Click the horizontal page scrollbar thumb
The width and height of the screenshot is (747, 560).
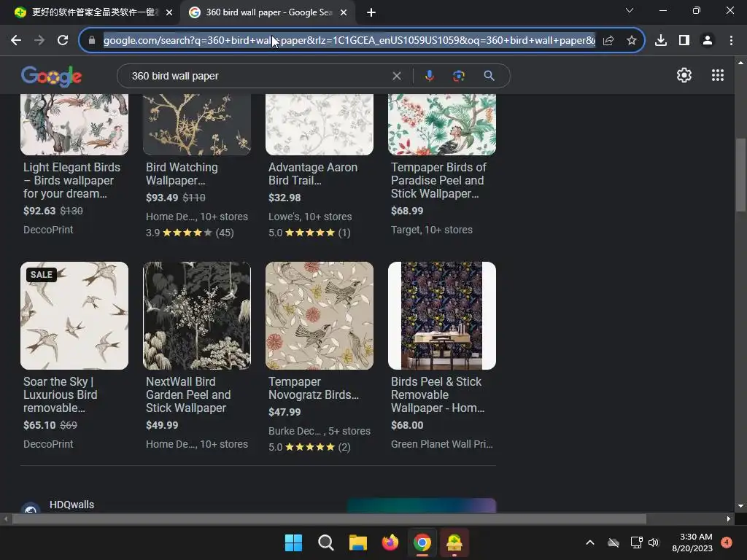(329, 519)
